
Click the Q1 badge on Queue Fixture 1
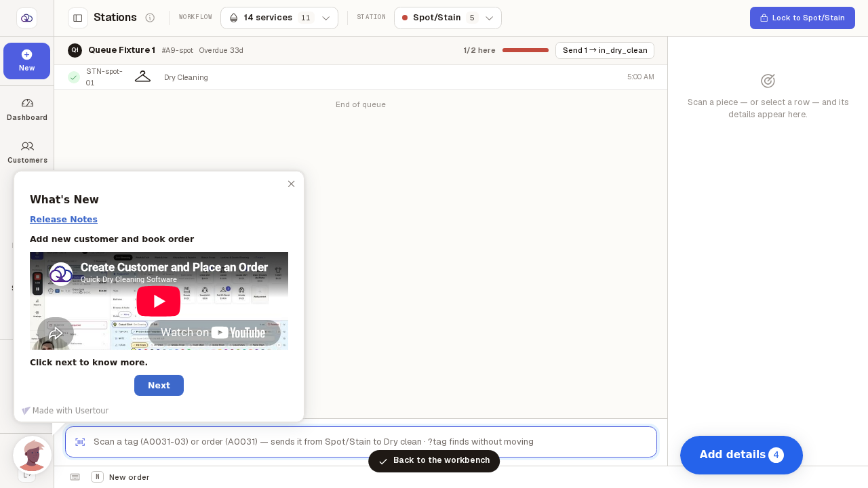click(75, 50)
